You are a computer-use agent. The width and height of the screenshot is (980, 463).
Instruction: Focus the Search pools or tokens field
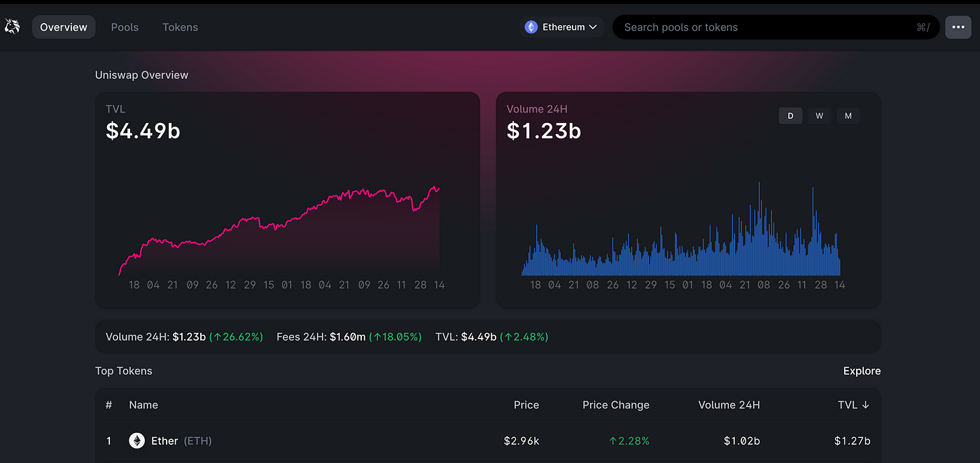[776, 27]
